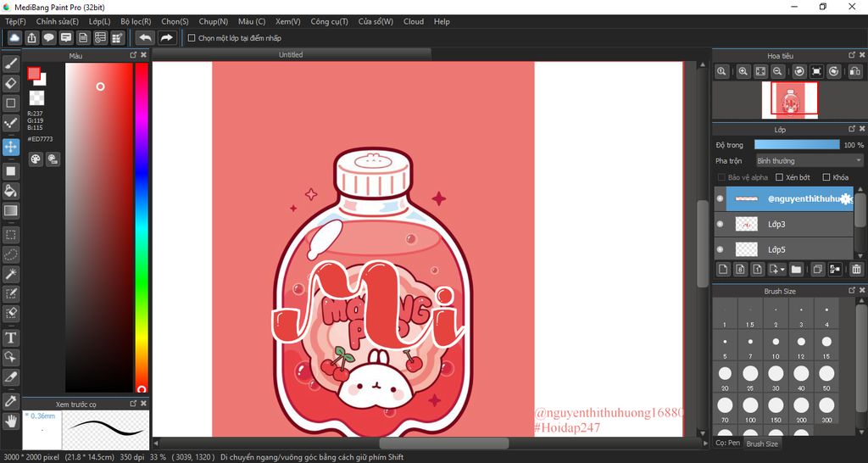
Task: Pop out the Hoa tiêu navigator panel
Action: click(x=852, y=55)
